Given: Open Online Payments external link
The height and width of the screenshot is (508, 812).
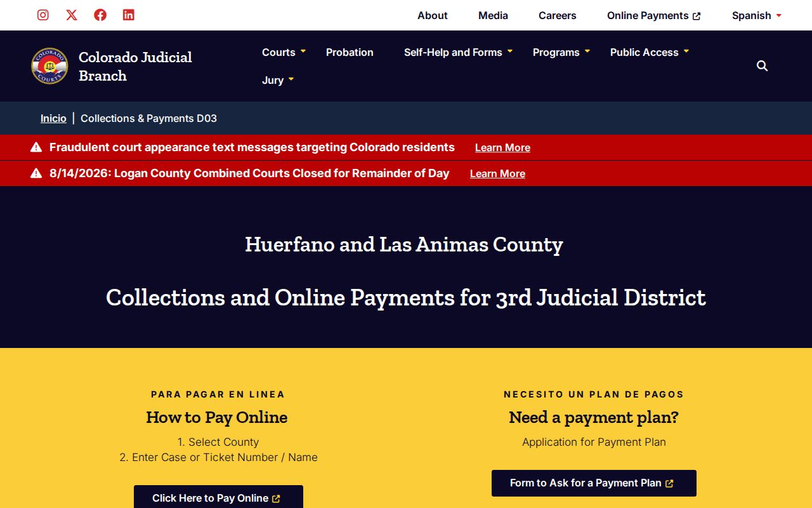Looking at the screenshot, I should click(654, 15).
